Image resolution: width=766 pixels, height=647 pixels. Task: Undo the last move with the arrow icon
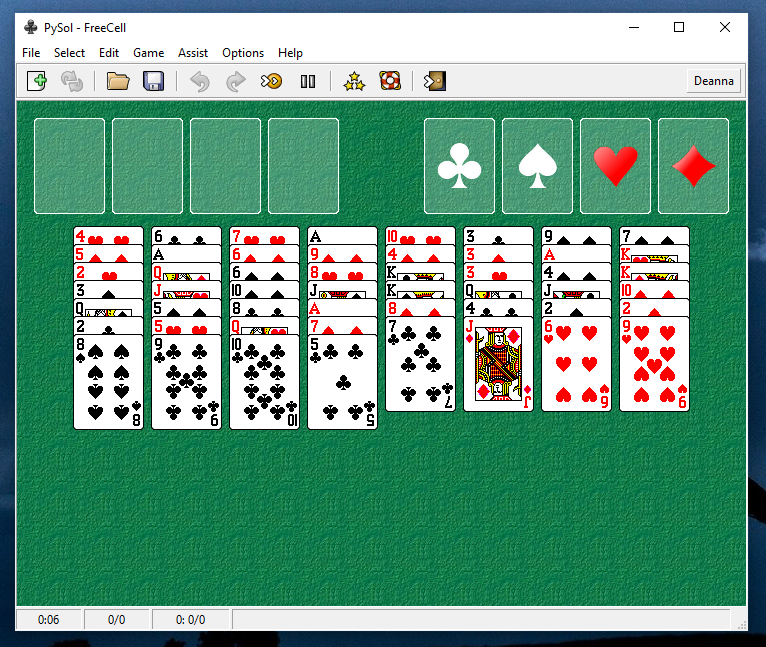[200, 81]
